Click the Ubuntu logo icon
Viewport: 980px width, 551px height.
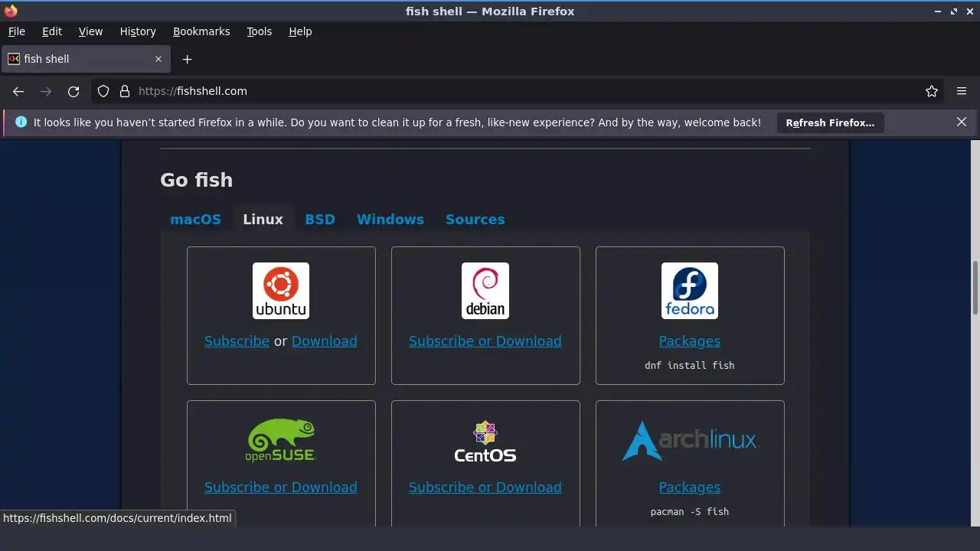point(281,291)
